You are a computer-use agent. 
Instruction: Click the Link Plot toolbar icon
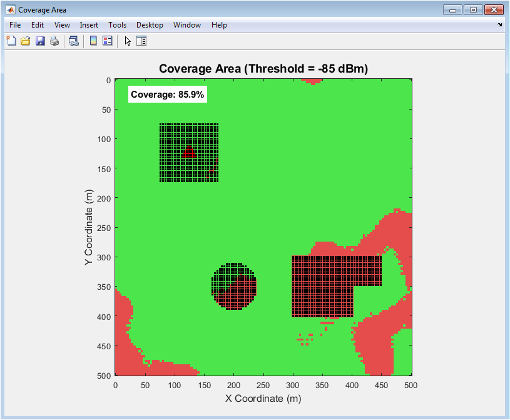pyautogui.click(x=74, y=41)
